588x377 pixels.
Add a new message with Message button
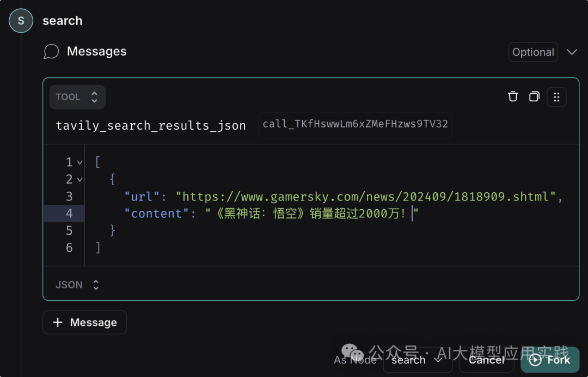point(84,322)
